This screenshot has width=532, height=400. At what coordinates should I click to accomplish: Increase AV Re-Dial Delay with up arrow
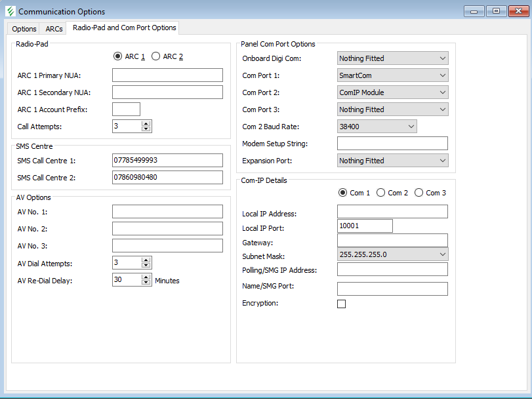coord(146,277)
